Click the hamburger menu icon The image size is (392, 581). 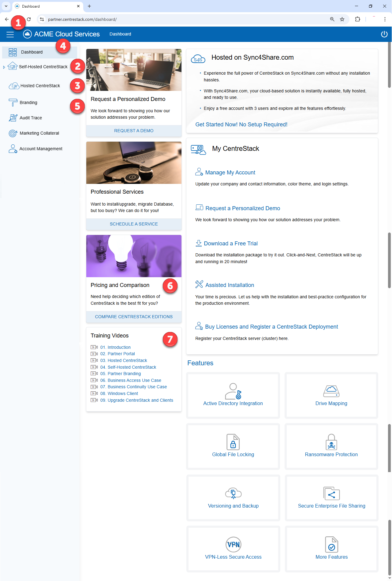pyautogui.click(x=10, y=35)
